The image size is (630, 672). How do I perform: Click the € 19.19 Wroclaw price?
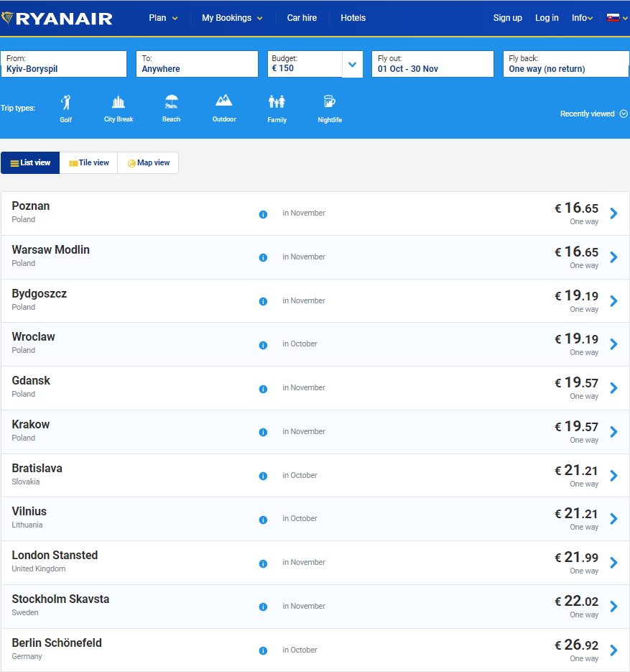pos(576,339)
